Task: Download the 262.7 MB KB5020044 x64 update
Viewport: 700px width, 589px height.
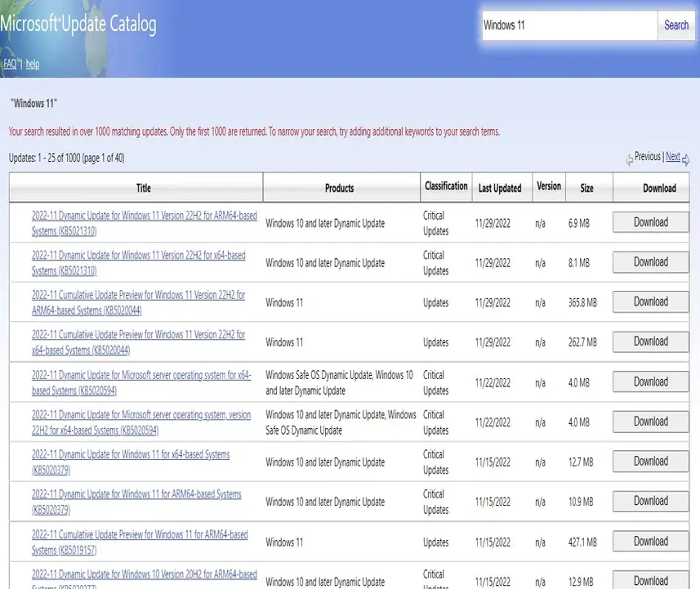Action: coord(650,341)
